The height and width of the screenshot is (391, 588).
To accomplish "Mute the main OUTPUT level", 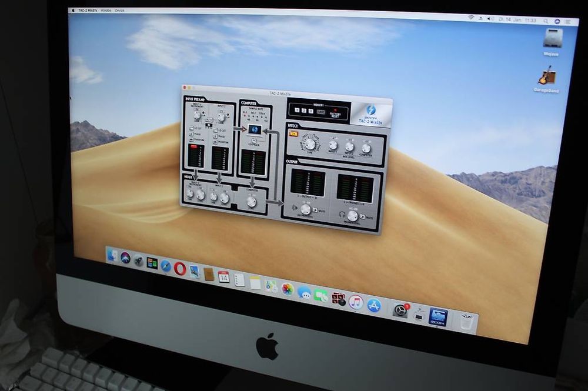I will tap(315, 210).
